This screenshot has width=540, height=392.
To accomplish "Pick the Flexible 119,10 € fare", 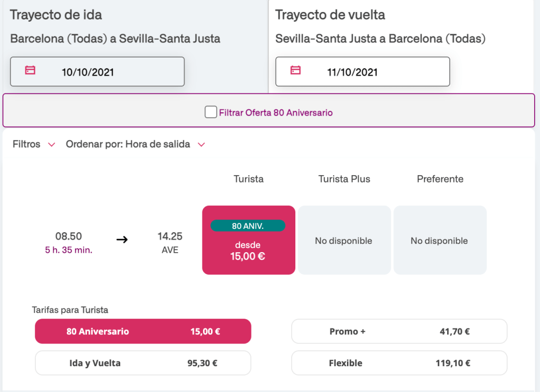I will click(x=399, y=363).
